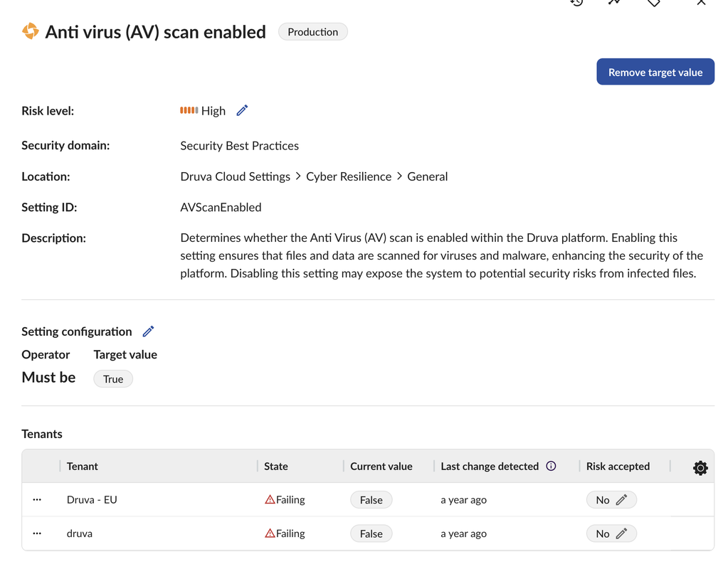Sort by the Tenant column header
Image resolution: width=728 pixels, height=569 pixels.
(x=82, y=466)
